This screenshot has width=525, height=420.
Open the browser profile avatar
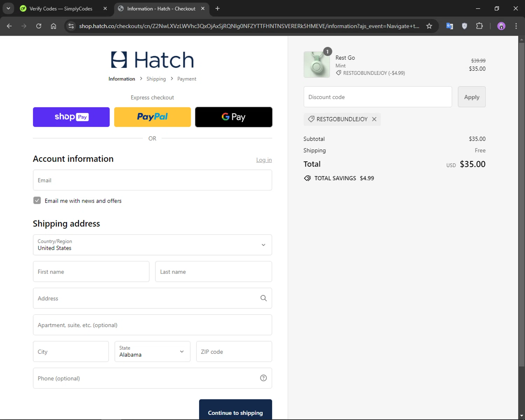coord(501,26)
